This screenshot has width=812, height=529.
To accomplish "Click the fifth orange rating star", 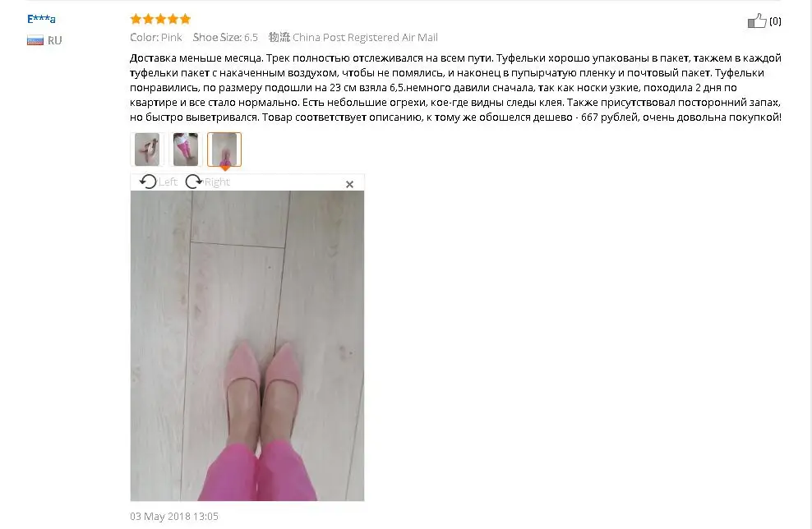I will coord(186,19).
